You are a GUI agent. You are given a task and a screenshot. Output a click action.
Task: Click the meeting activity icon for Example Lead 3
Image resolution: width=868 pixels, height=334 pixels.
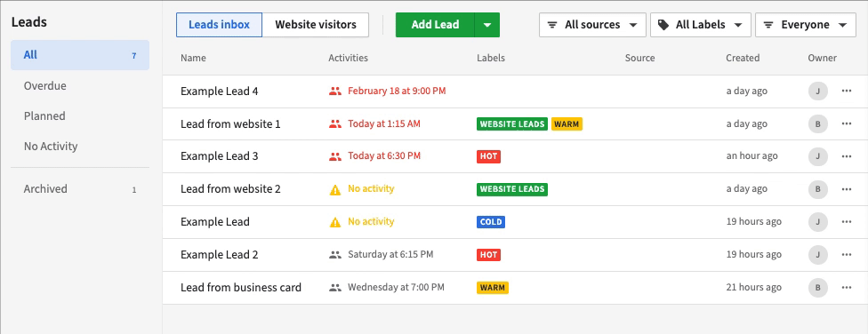[x=335, y=156]
